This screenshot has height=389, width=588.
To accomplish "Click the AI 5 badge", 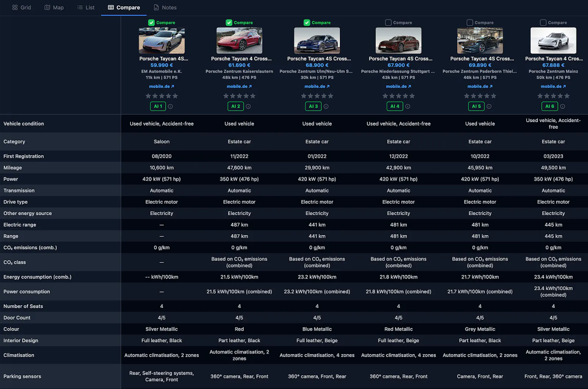I will pyautogui.click(x=477, y=106).
